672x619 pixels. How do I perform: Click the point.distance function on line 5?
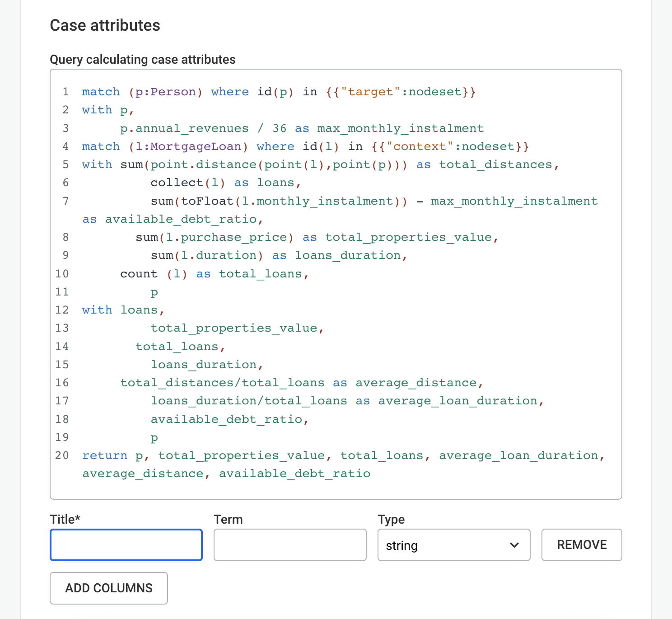click(203, 164)
